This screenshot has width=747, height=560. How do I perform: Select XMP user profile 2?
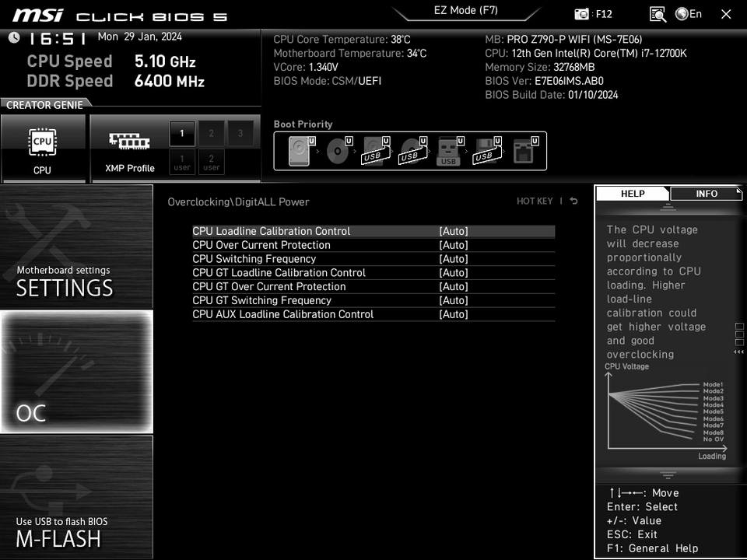[211, 163]
